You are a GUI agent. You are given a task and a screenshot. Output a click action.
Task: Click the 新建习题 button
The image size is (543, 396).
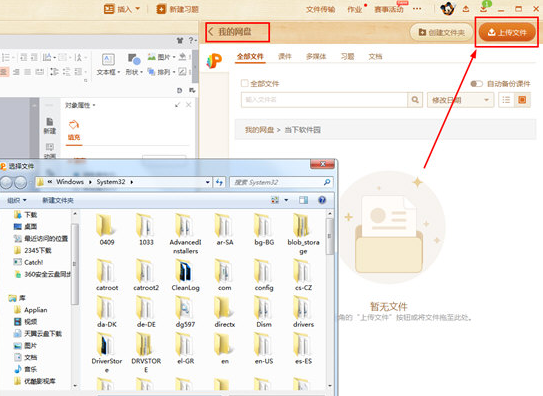(x=178, y=9)
